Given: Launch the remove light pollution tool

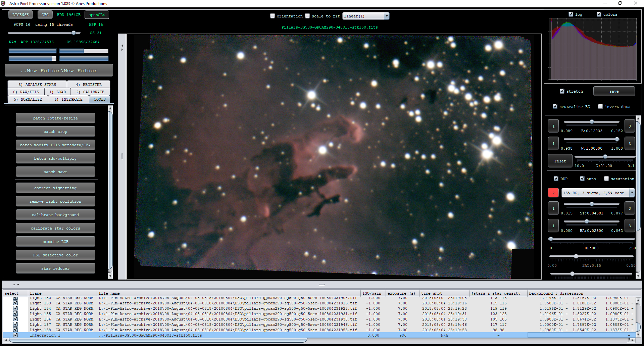Looking at the screenshot, I should (55, 201).
